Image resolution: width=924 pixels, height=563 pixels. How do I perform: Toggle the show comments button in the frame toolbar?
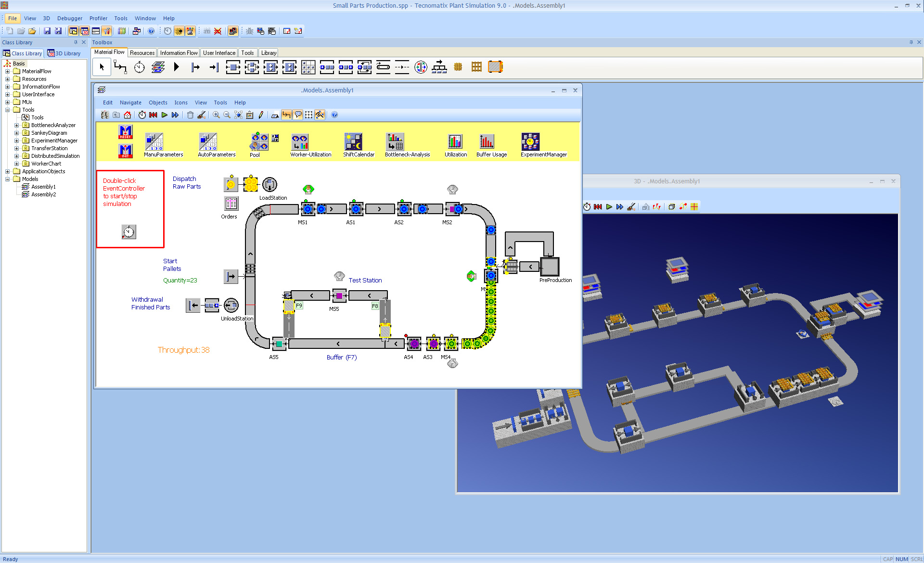coord(298,115)
